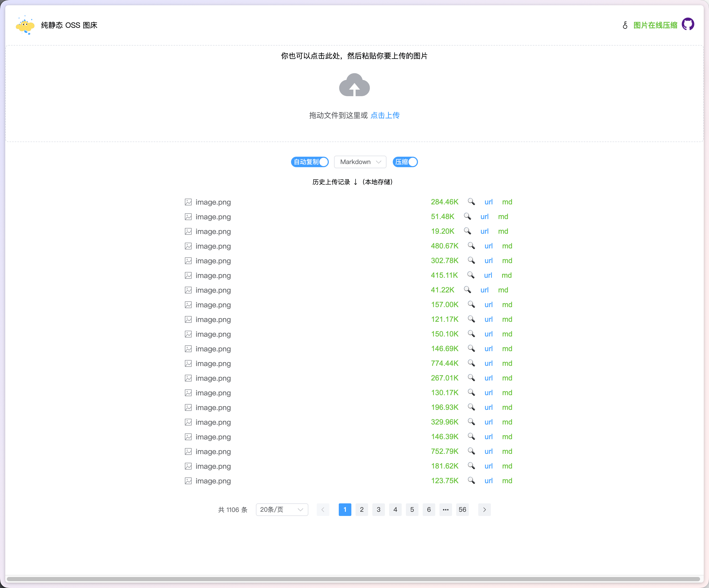Click the horizontal scrollbar at bottom
The image size is (709, 588).
coord(353,579)
